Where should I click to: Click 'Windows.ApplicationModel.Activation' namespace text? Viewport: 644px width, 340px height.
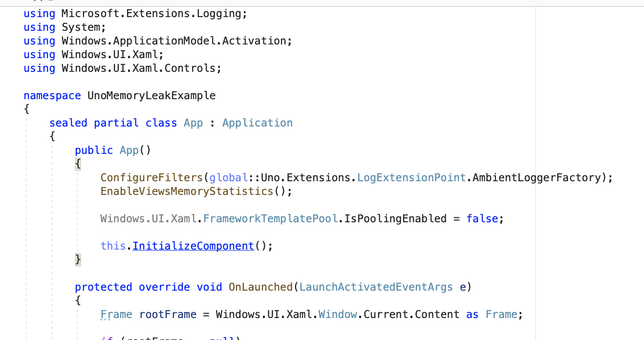click(x=174, y=41)
